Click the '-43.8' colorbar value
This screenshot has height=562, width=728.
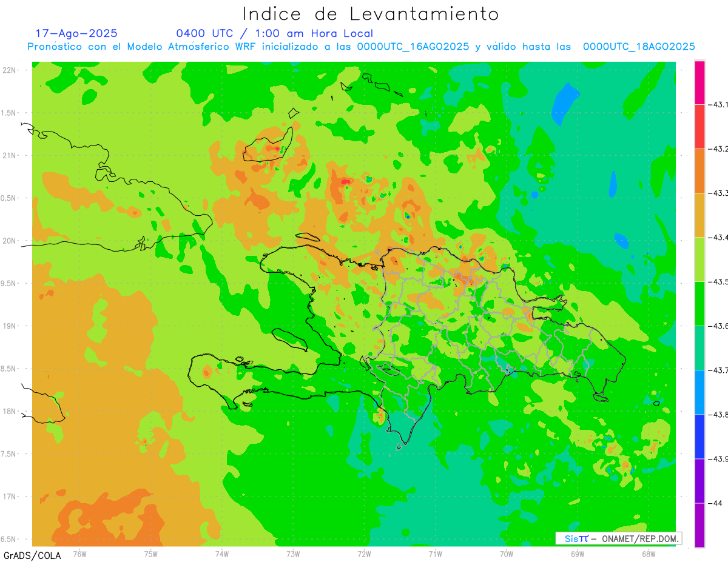(x=717, y=415)
